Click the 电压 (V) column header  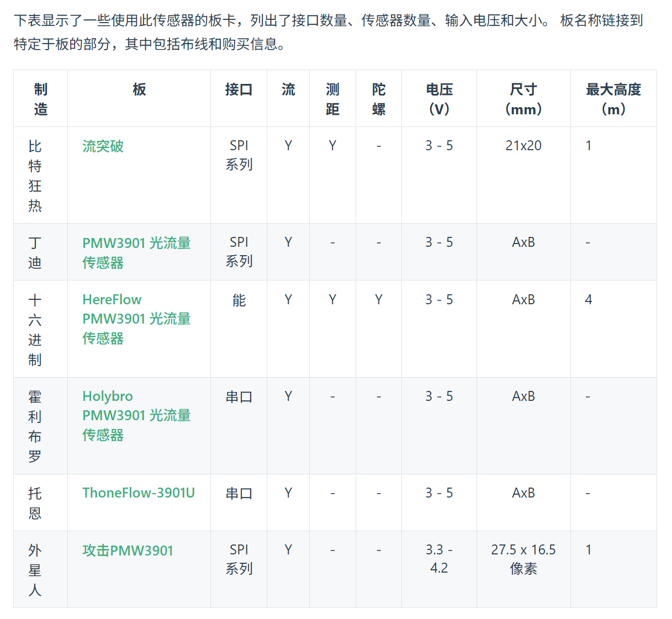click(439, 99)
